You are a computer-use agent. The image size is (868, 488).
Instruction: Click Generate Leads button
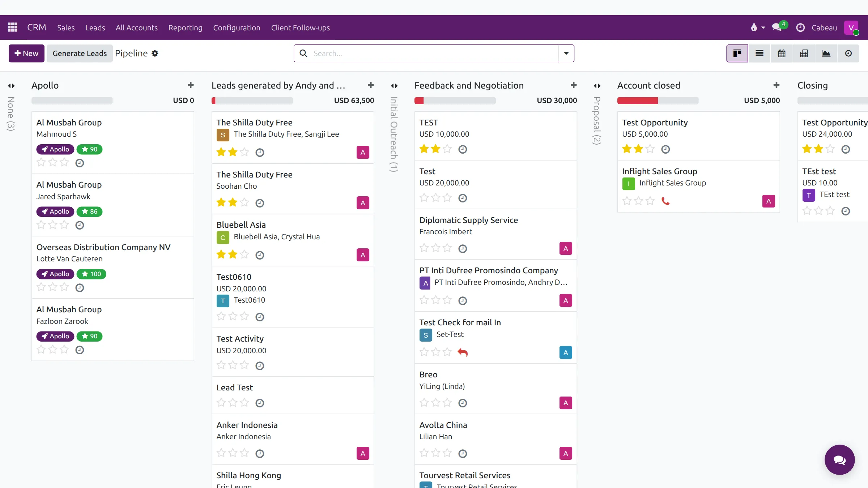pos(80,53)
